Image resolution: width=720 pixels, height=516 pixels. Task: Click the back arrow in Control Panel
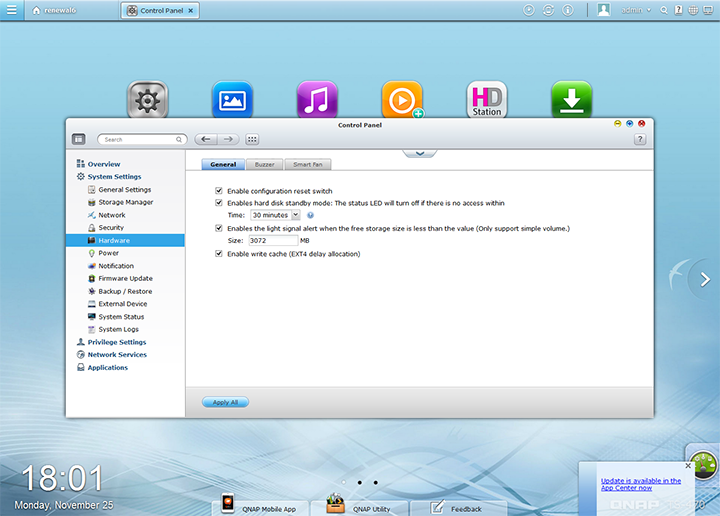[205, 139]
